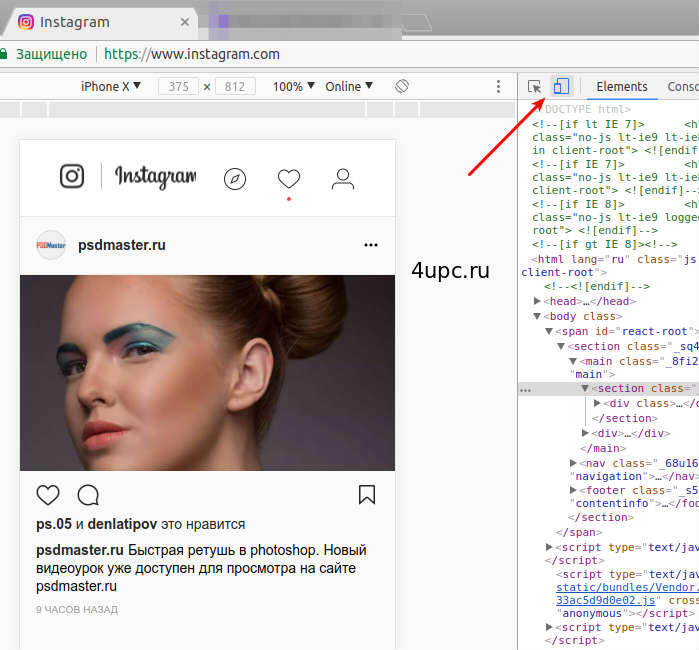This screenshot has width=699, height=650.
Task: Expand the head element node
Action: point(537,301)
